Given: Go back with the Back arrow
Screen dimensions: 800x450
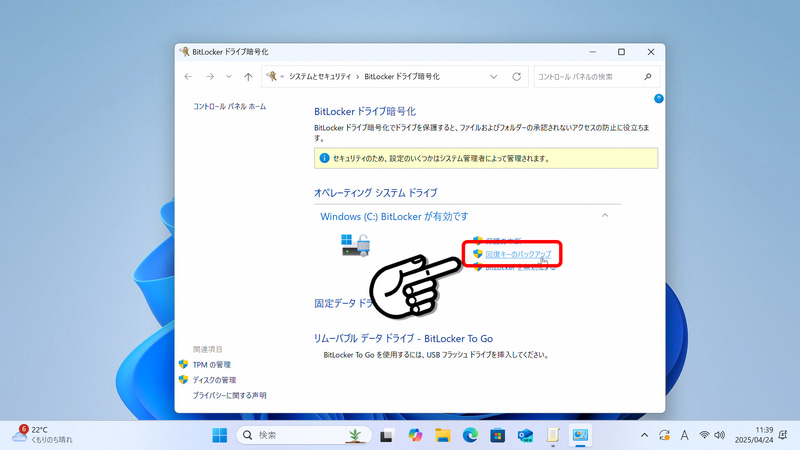Looking at the screenshot, I should click(188, 77).
